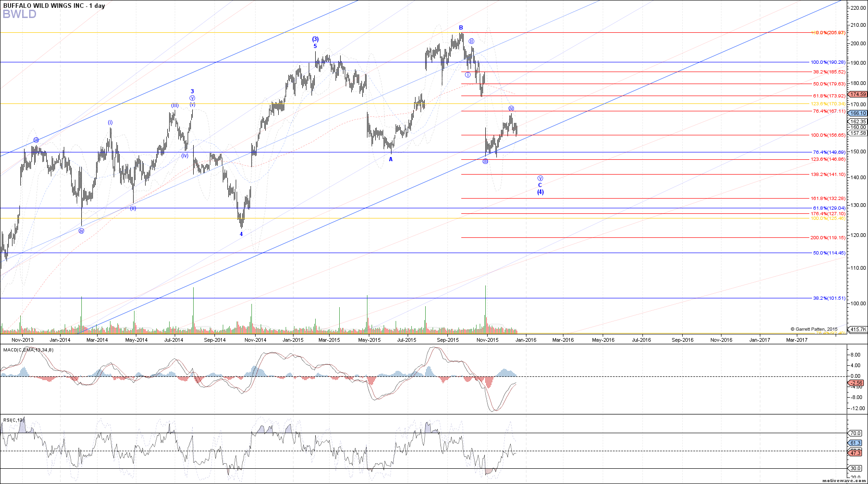Select the 100.0%(190.28) Fibonacci level label
868x484 pixels.
click(x=828, y=62)
